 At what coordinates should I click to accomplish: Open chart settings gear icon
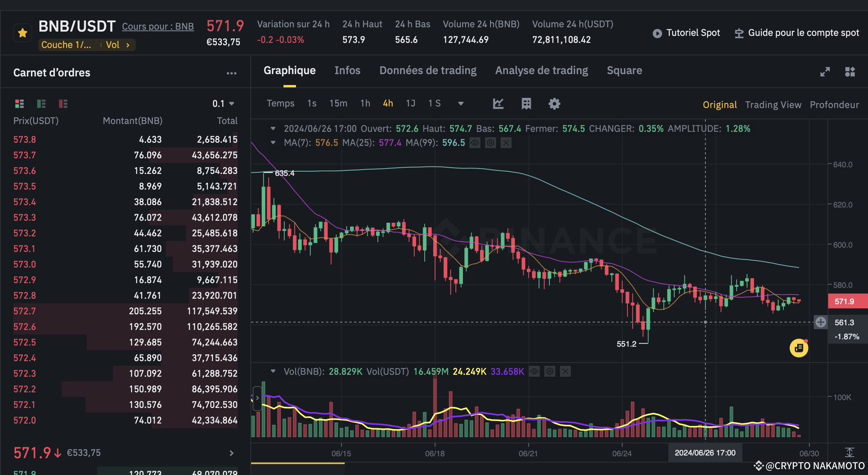pos(554,104)
